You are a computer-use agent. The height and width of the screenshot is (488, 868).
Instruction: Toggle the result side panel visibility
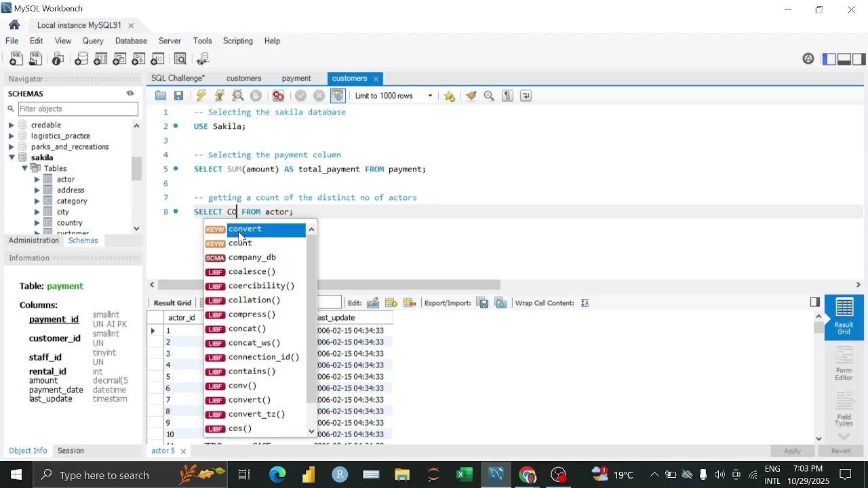[x=815, y=302]
